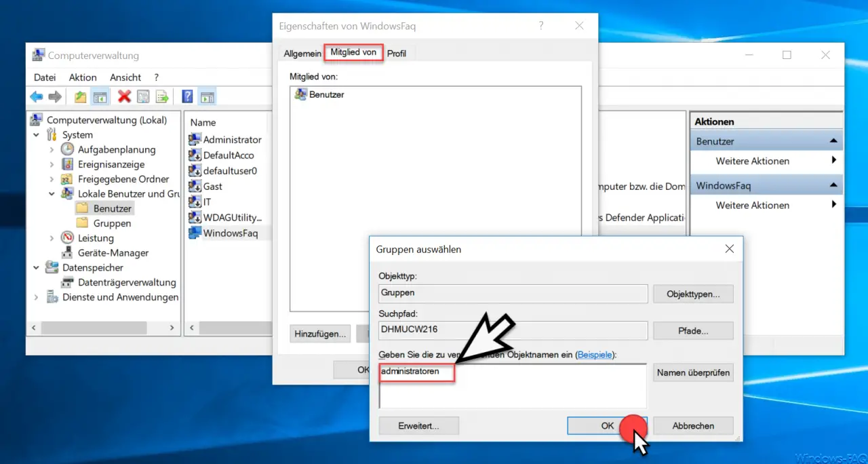Expand Dienste und Anwendungen node
The width and height of the screenshot is (868, 464).
point(37,297)
